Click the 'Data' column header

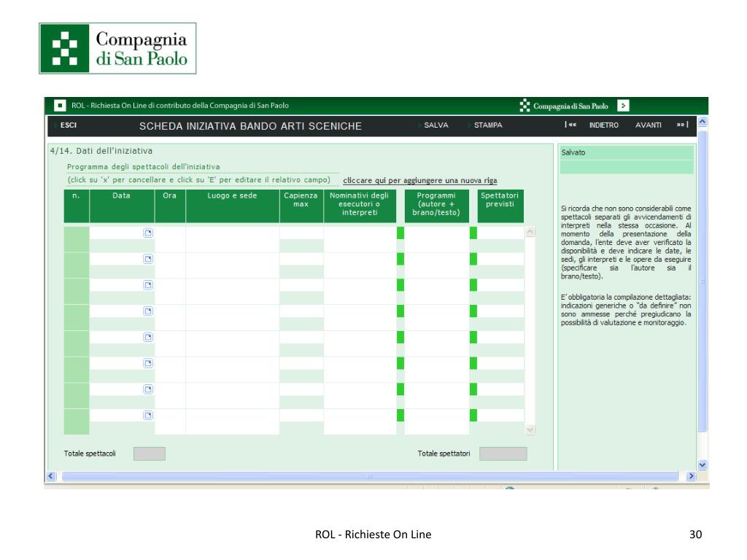click(122, 206)
